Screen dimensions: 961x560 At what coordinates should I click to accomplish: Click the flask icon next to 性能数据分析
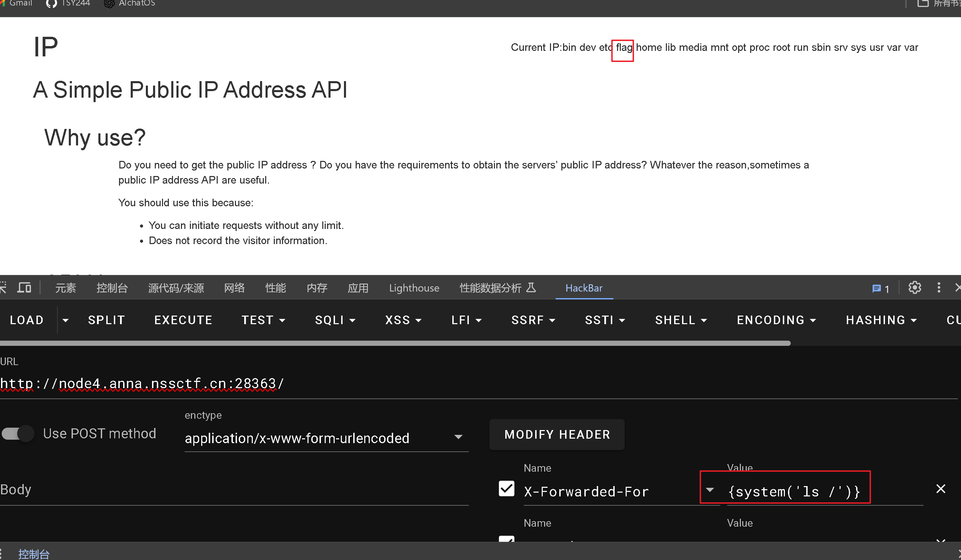[531, 287]
